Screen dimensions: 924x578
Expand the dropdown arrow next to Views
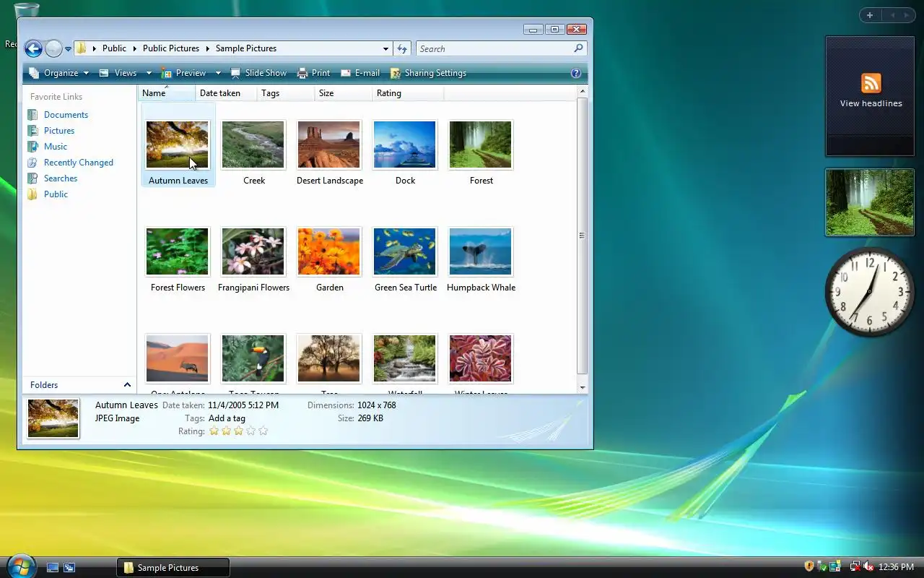pyautogui.click(x=149, y=73)
